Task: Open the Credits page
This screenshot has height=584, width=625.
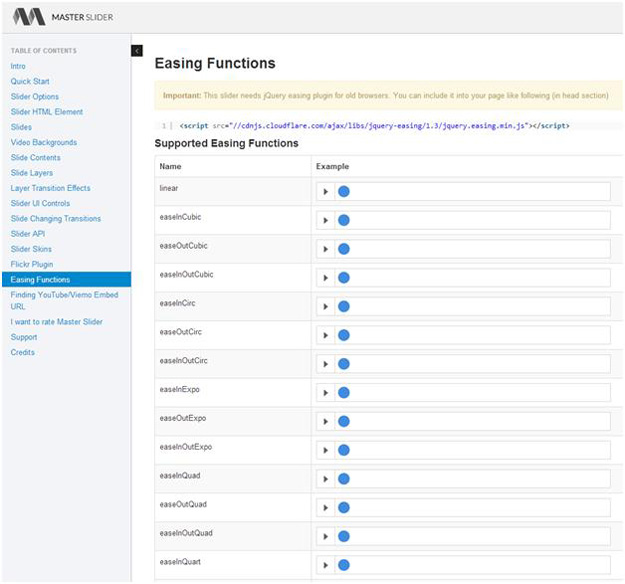Action: click(23, 352)
